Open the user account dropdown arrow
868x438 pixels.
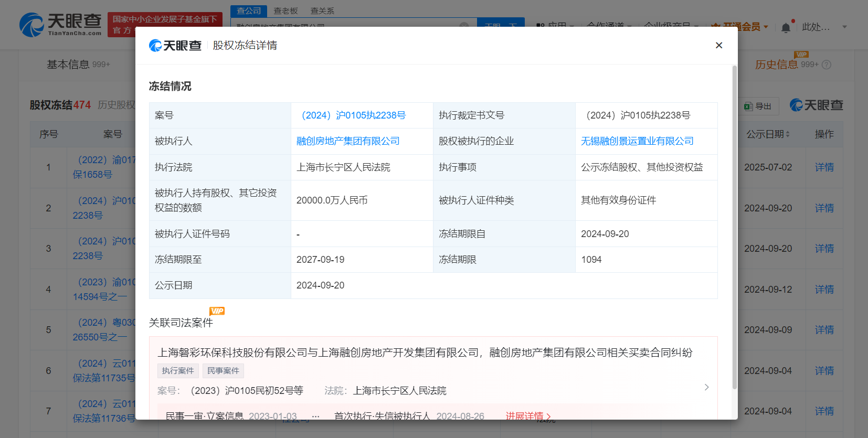(844, 27)
